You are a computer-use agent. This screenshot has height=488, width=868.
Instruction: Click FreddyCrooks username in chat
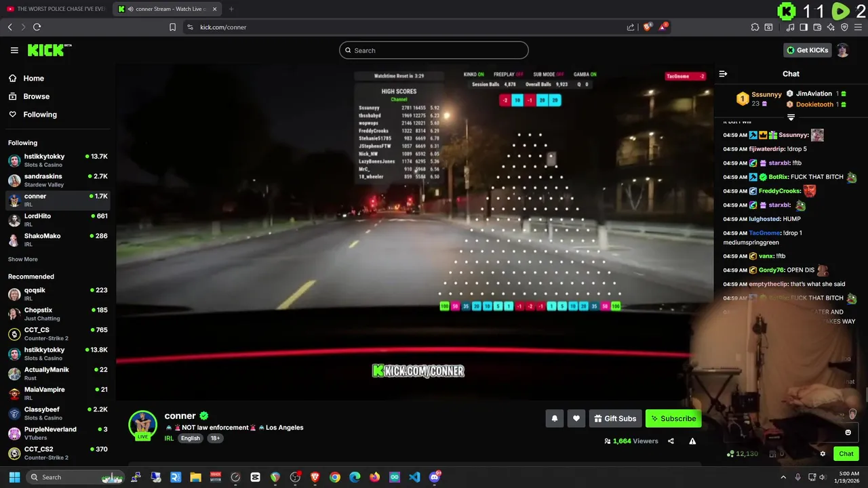click(780, 191)
